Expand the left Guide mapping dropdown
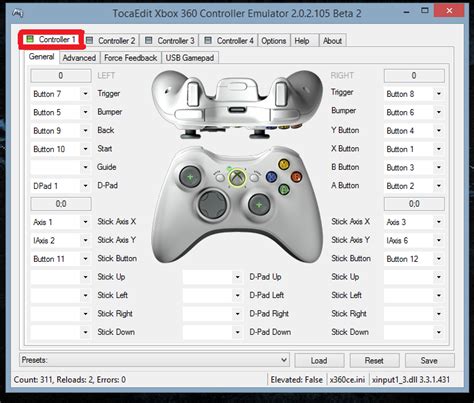Screen dimensions: 474x403 point(61,167)
